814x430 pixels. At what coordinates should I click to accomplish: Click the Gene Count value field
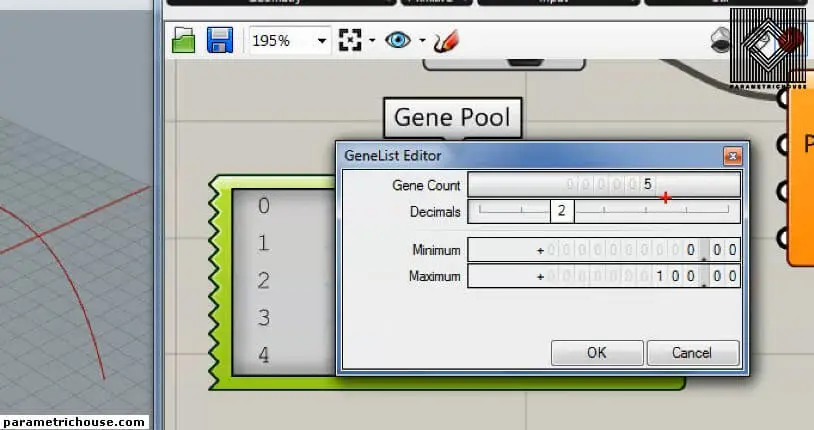(604, 185)
